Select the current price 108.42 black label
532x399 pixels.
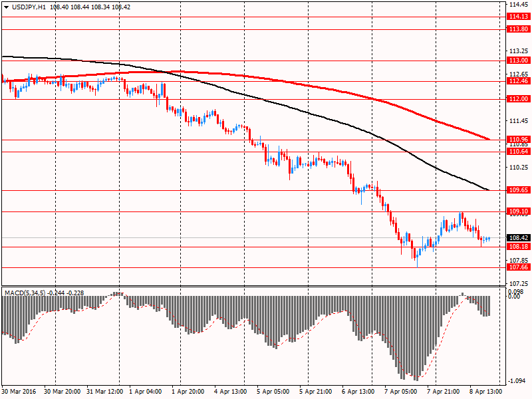519,238
